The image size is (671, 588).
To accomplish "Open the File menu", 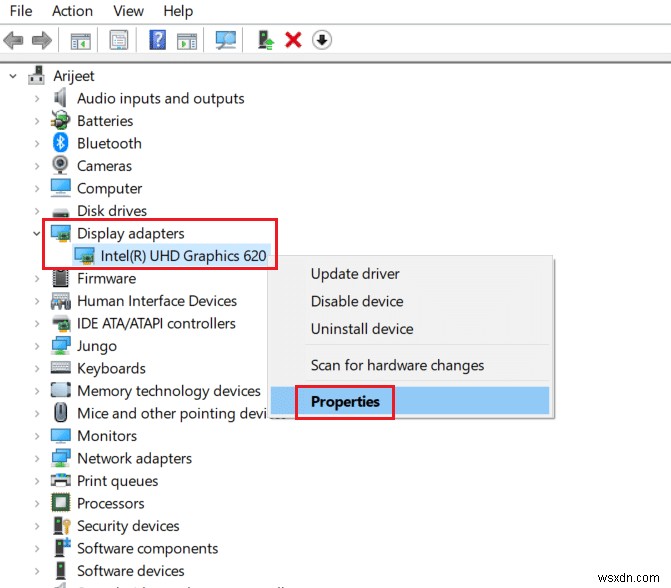I will [21, 11].
